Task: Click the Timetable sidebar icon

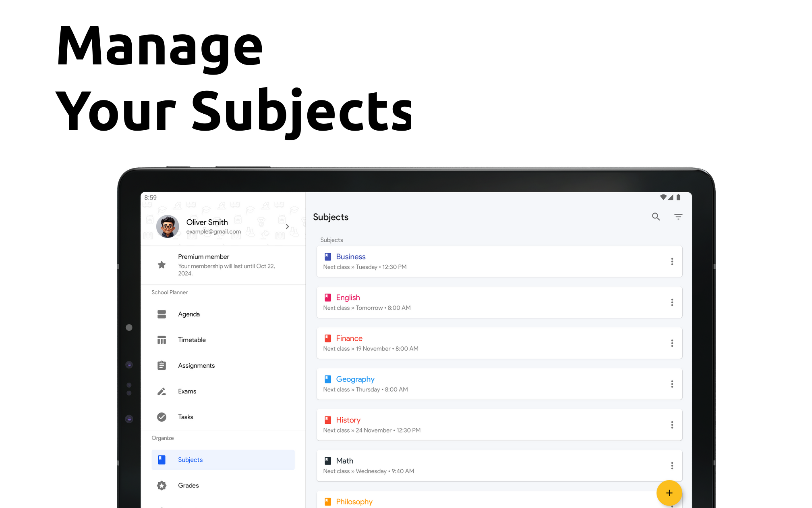Action: click(x=162, y=340)
